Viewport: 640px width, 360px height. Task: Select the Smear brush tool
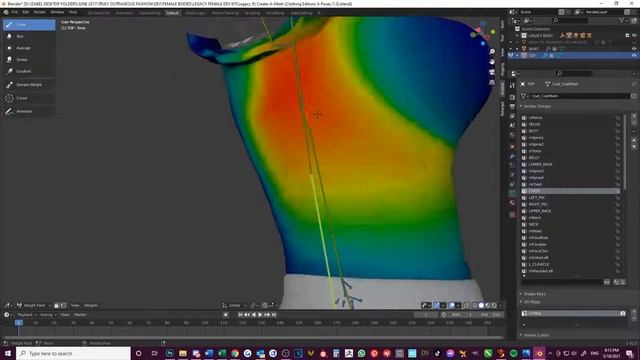coord(29,60)
